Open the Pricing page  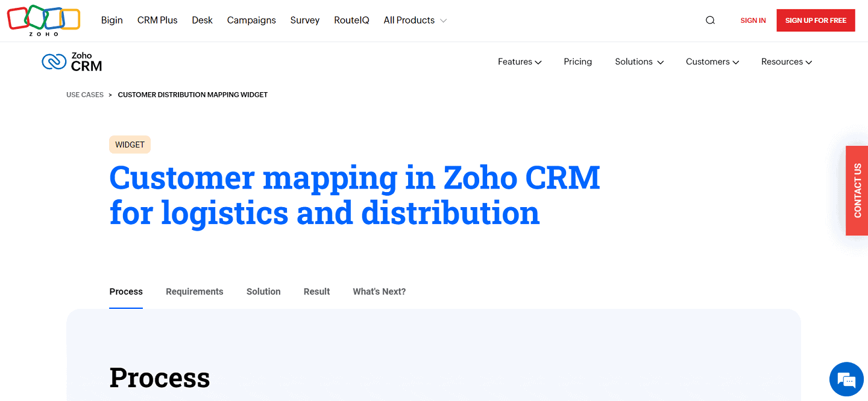click(x=577, y=61)
